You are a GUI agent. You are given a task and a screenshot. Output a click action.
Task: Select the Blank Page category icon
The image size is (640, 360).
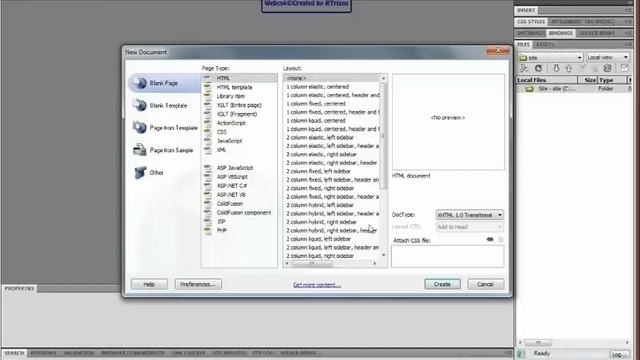pyautogui.click(x=140, y=83)
